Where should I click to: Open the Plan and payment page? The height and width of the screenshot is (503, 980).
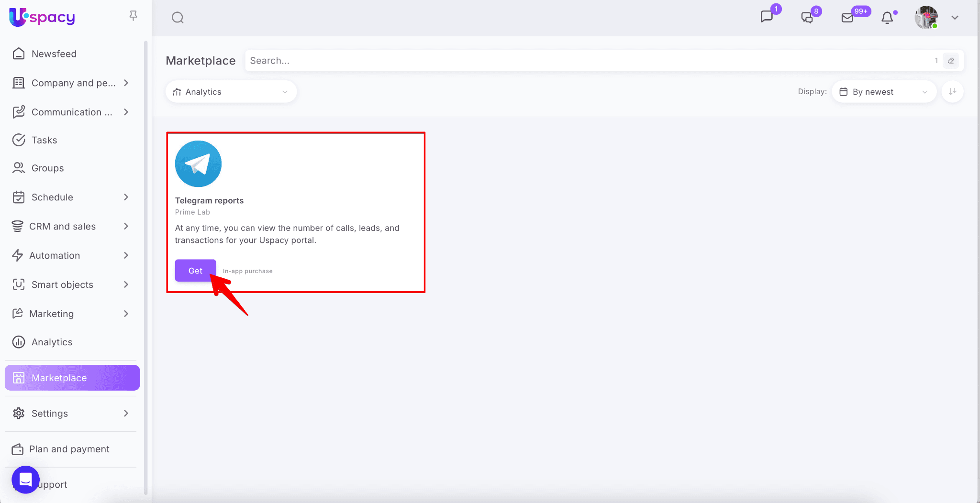(69, 449)
